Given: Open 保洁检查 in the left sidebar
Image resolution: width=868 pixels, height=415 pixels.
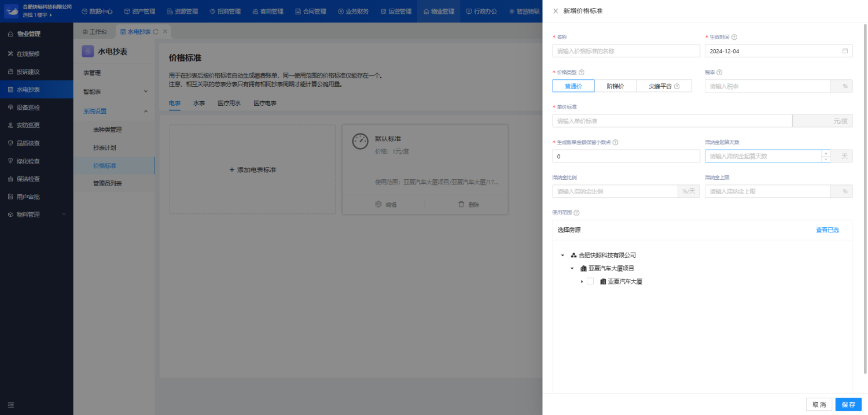Looking at the screenshot, I should (x=36, y=179).
